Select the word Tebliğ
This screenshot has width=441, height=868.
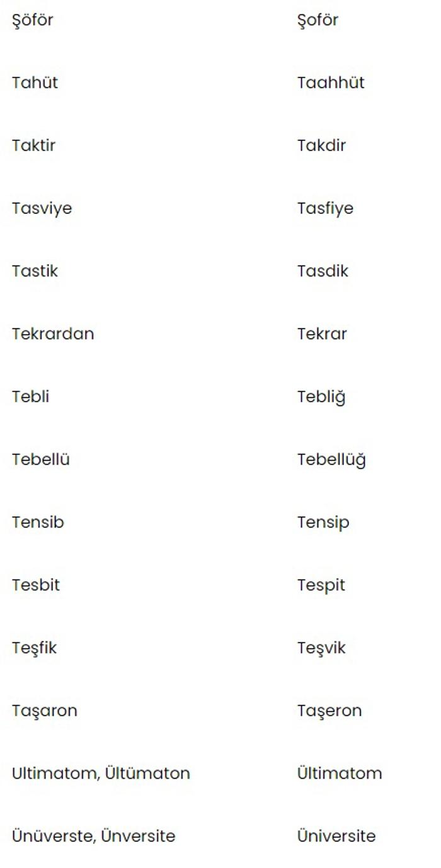pos(321,398)
